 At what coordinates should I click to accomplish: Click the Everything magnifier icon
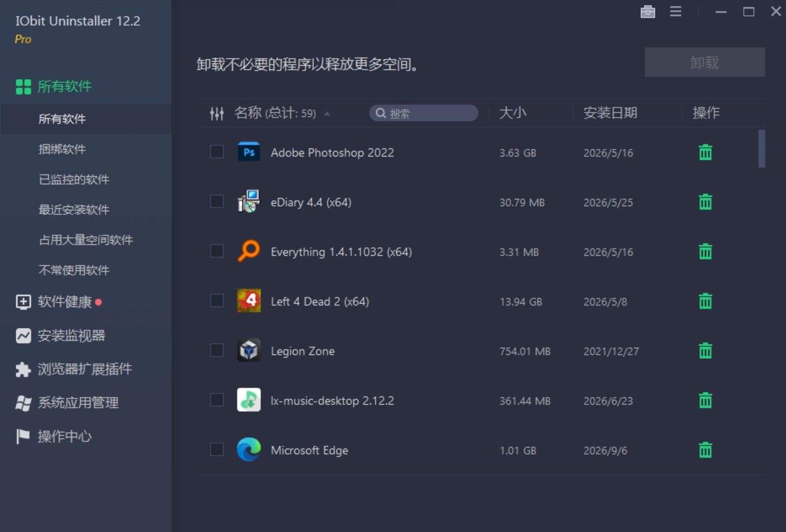pos(249,251)
